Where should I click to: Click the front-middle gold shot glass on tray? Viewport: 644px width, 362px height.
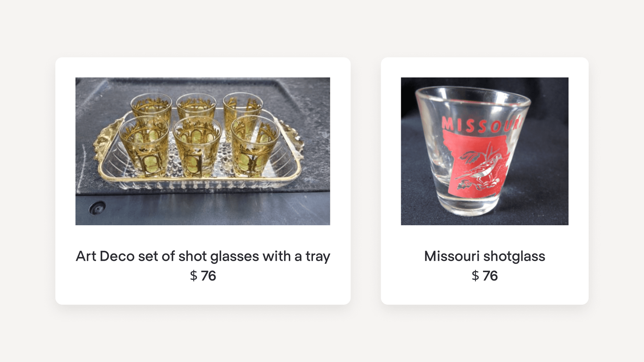click(197, 147)
